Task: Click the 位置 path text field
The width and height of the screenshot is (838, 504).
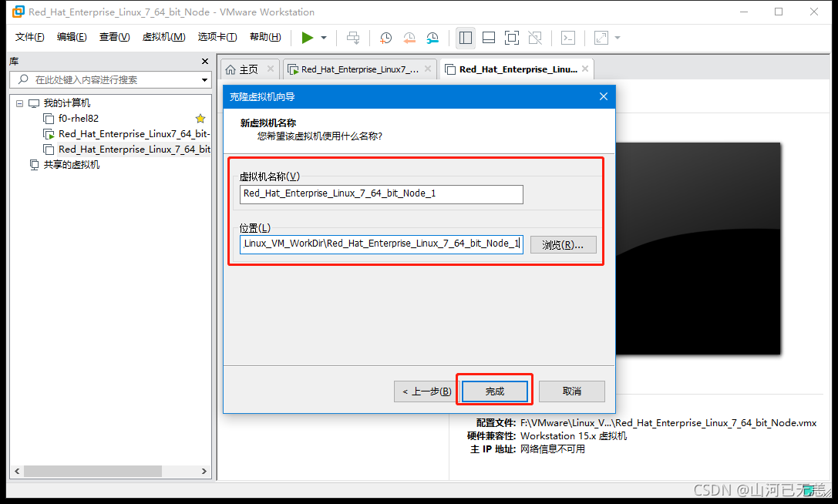Action: [x=381, y=244]
